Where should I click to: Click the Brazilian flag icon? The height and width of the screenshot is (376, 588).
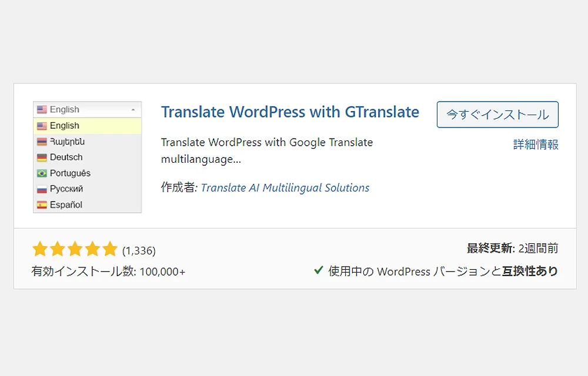(42, 173)
